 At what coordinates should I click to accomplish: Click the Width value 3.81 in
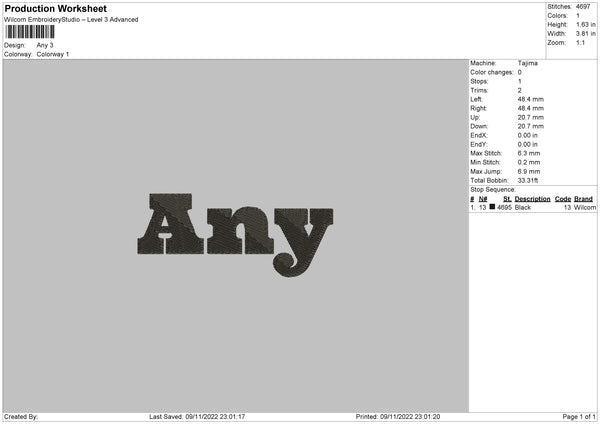585,34
